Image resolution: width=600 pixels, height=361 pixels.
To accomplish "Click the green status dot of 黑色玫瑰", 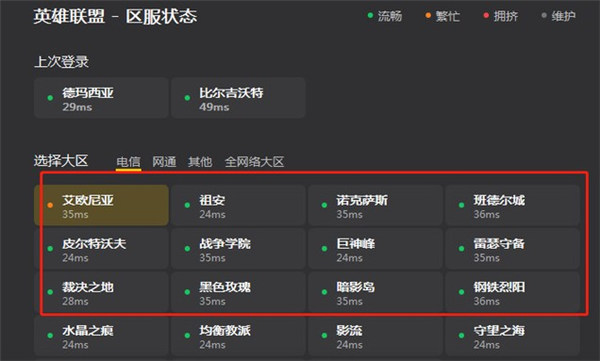I will pyautogui.click(x=187, y=292).
